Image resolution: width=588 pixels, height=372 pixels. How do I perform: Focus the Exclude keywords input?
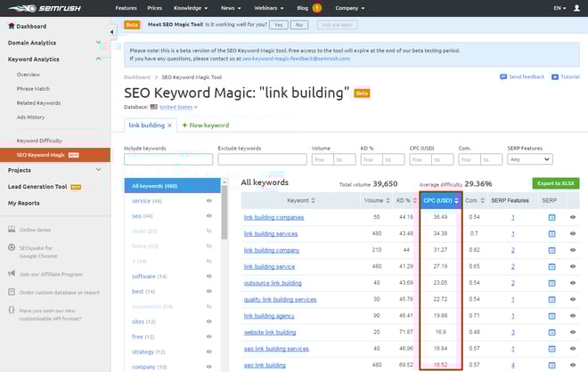coord(262,159)
